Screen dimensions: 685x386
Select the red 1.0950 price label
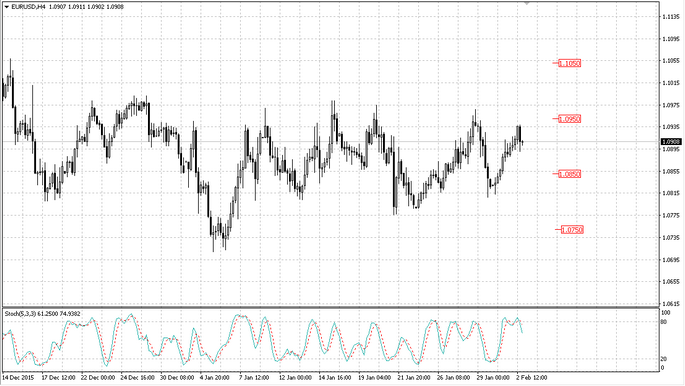click(x=570, y=119)
